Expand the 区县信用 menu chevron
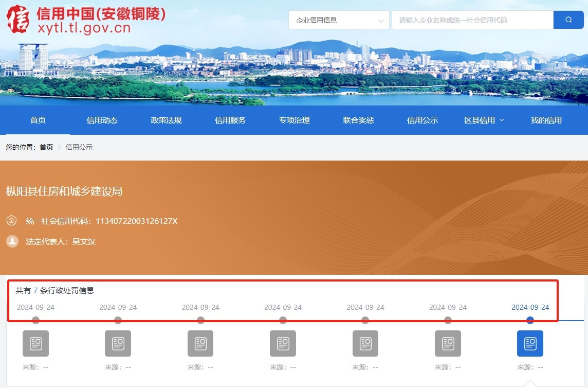 point(502,120)
